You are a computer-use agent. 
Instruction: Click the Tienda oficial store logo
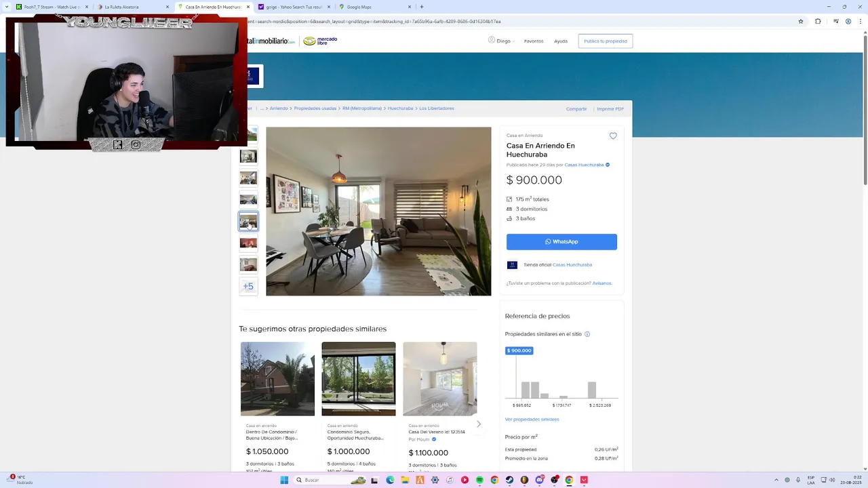(512, 265)
